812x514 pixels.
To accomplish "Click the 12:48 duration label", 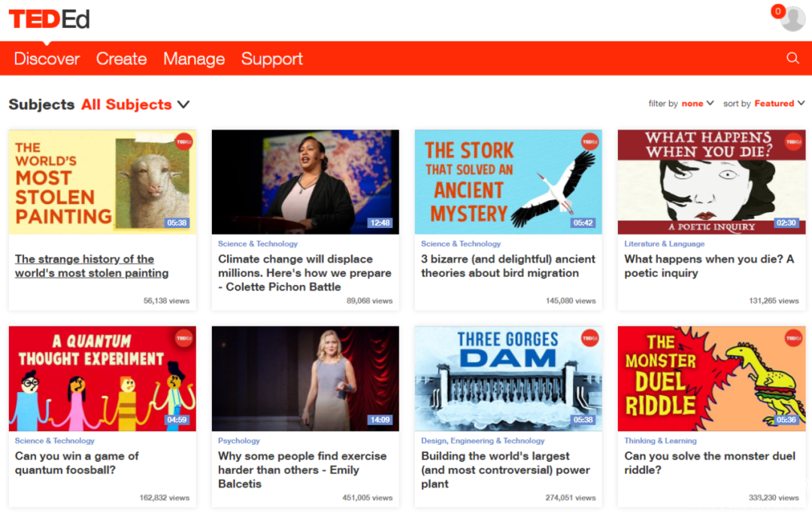I will point(380,223).
